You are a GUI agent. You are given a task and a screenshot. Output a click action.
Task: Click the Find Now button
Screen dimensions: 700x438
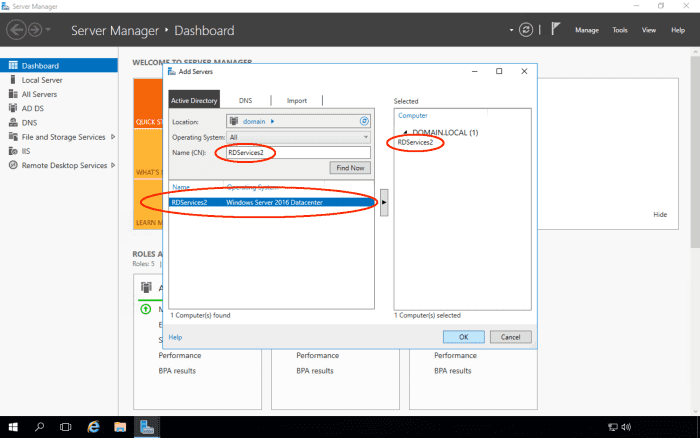[x=350, y=168]
